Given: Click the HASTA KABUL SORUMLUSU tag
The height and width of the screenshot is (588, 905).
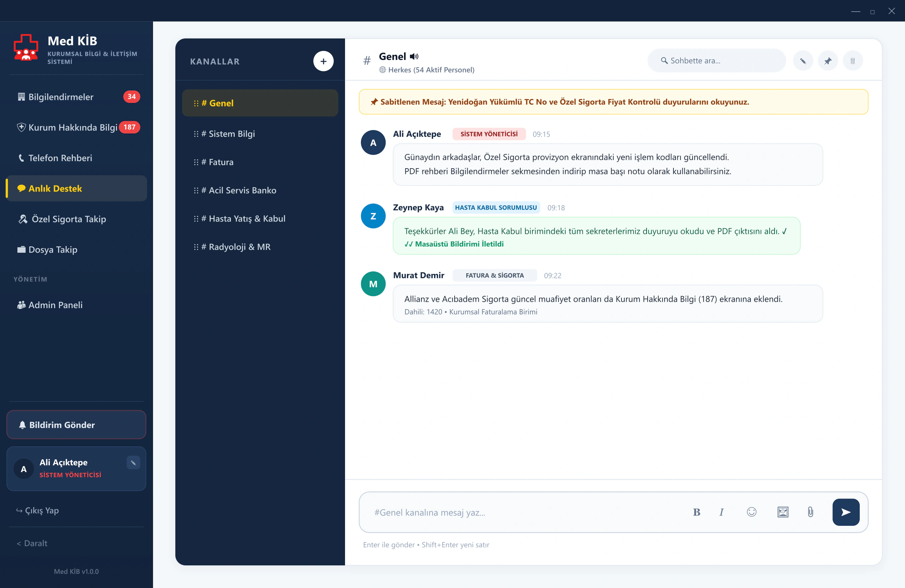Looking at the screenshot, I should (x=496, y=207).
